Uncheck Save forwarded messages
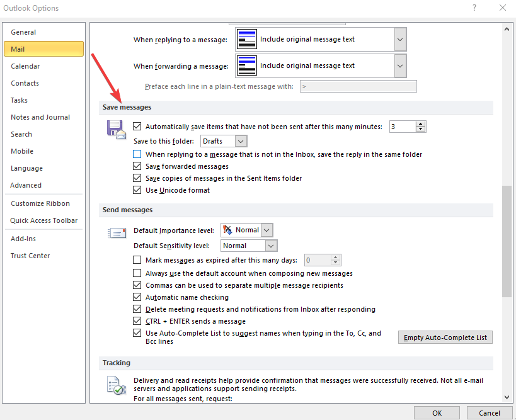This screenshot has height=420, width=516. [x=137, y=166]
